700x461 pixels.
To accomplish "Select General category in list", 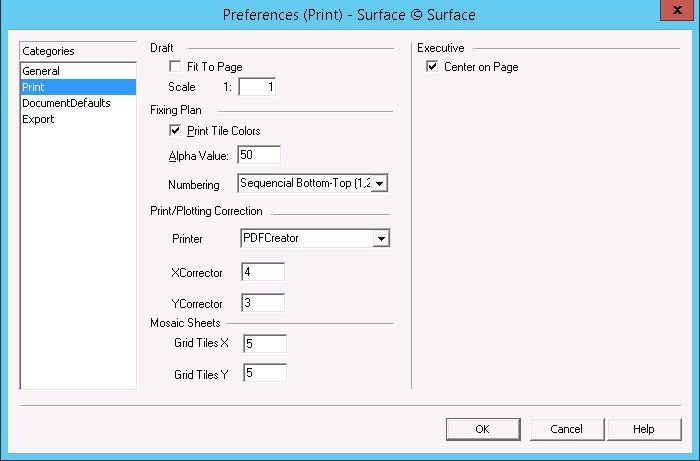I will [x=41, y=71].
